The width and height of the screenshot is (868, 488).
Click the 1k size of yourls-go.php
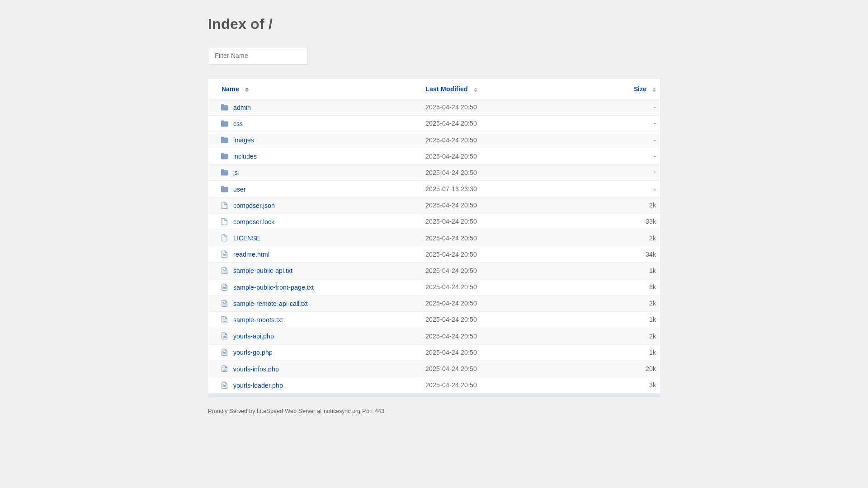(x=652, y=352)
